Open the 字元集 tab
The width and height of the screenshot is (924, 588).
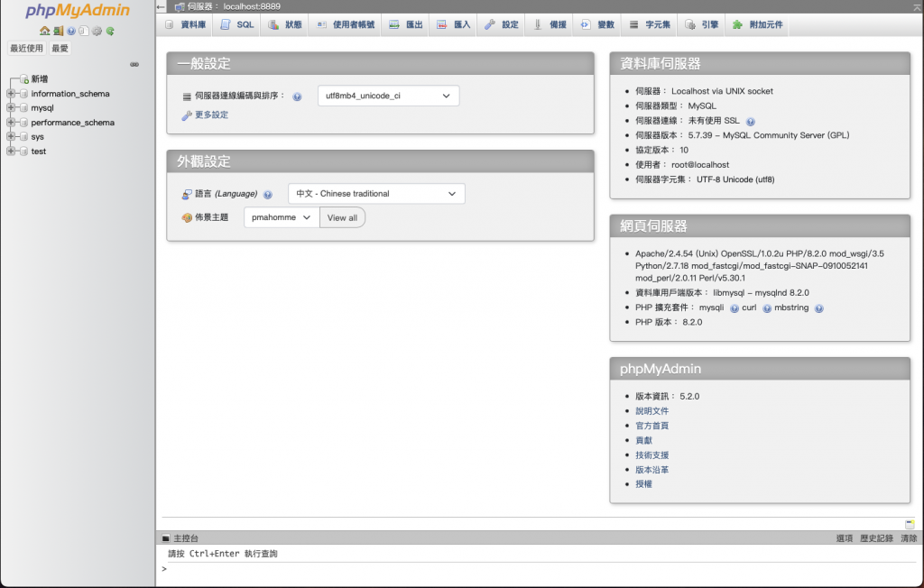click(650, 24)
